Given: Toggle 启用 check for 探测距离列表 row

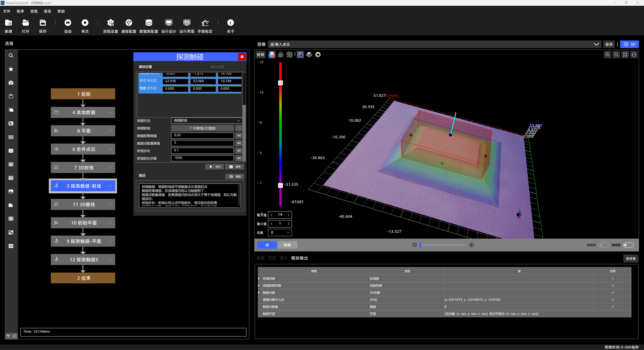Looking at the screenshot, I should 613,286.
